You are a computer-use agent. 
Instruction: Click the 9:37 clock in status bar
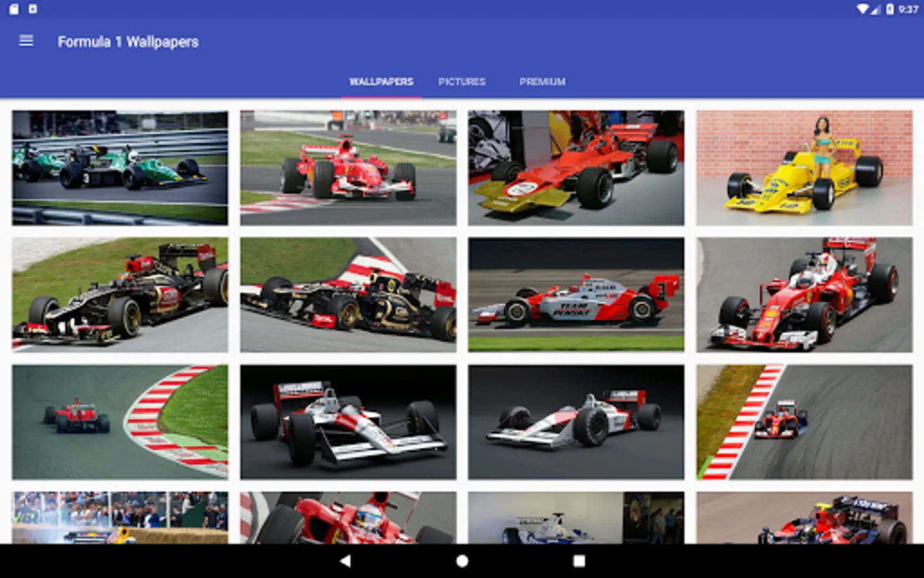(909, 9)
